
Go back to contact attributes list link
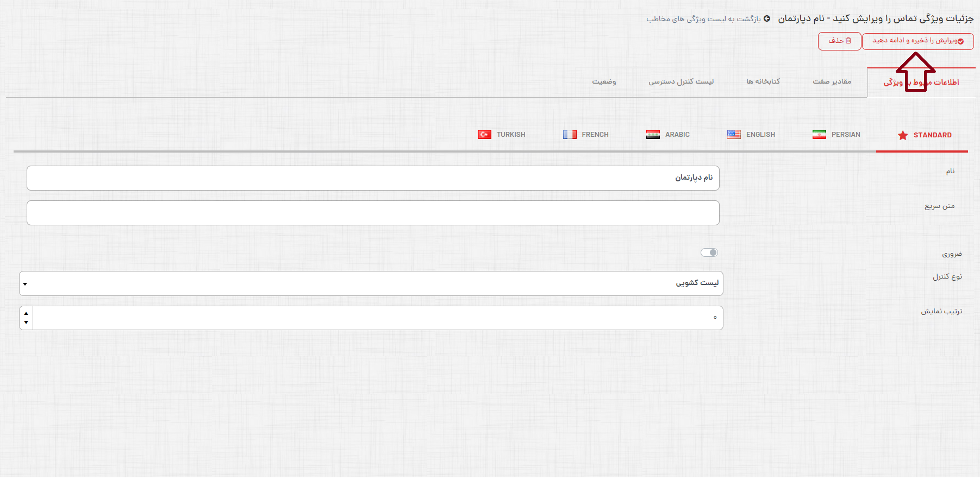coord(703,19)
